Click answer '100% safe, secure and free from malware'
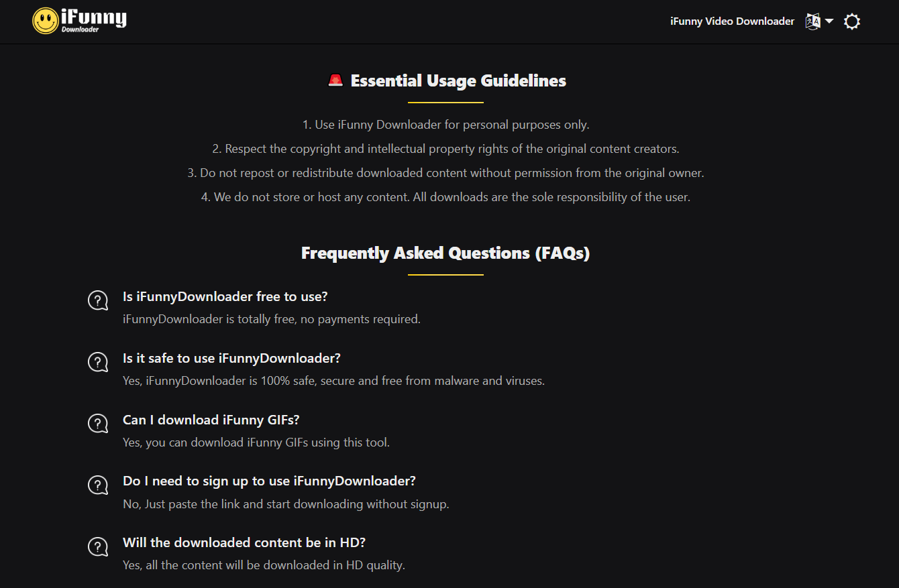The image size is (899, 588). click(333, 381)
